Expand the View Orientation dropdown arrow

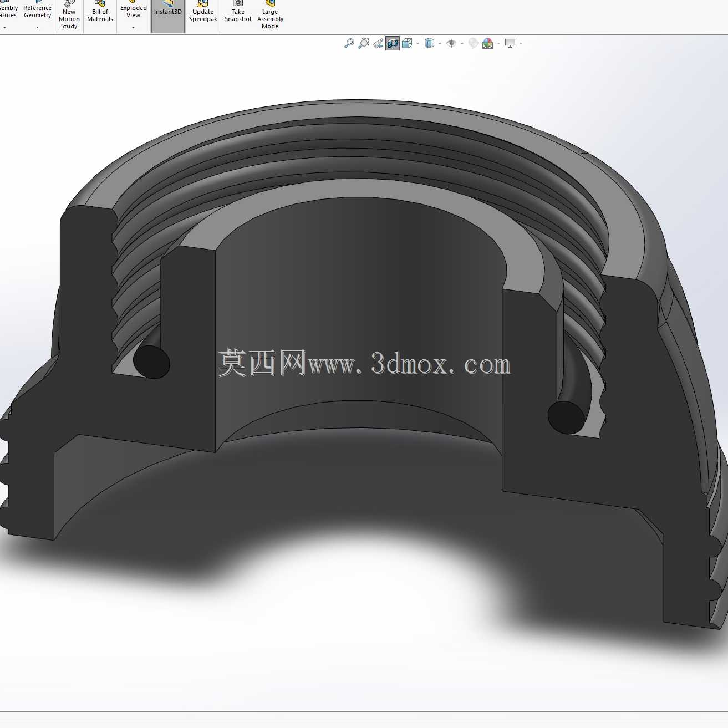(418, 43)
